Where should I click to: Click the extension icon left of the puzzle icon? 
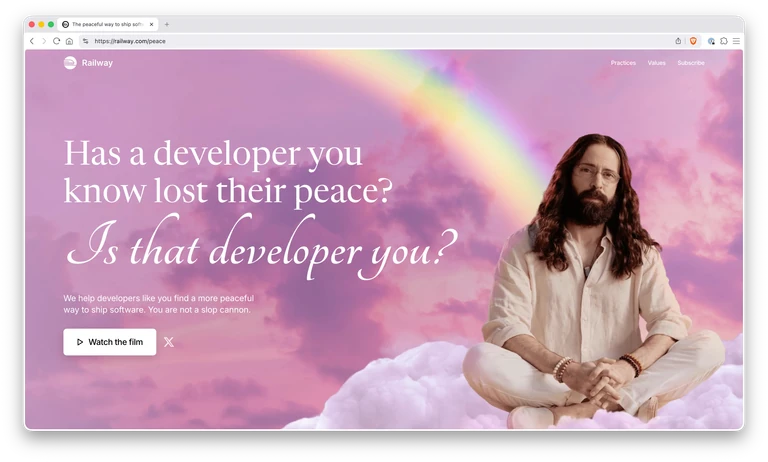tap(711, 41)
